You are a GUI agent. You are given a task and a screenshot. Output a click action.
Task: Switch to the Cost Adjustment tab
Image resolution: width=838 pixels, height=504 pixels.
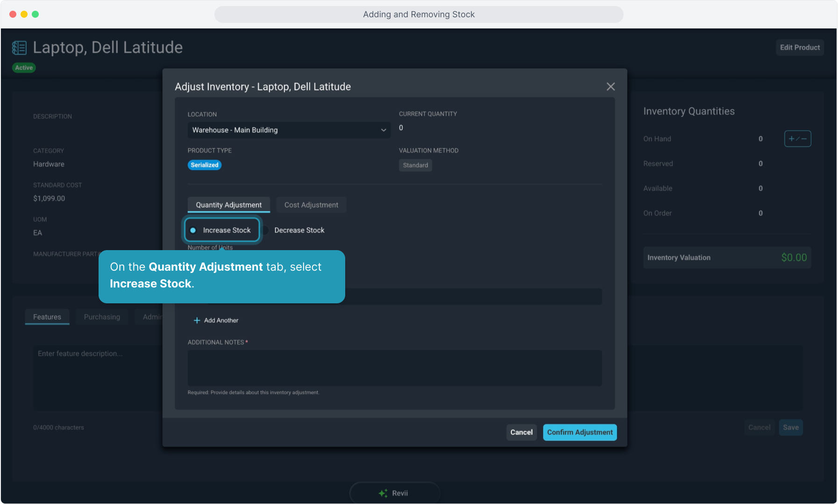pyautogui.click(x=311, y=205)
